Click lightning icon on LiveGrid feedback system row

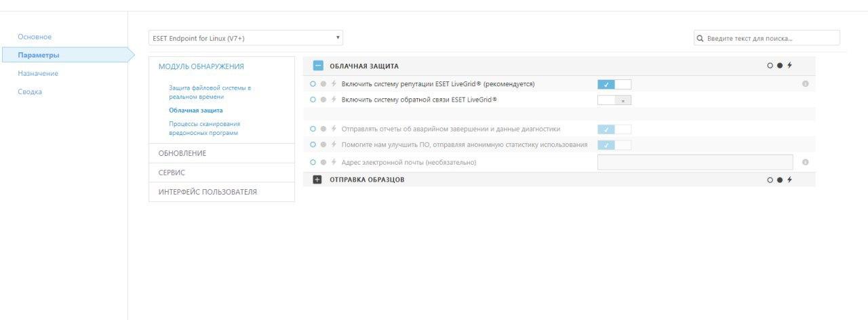(x=334, y=100)
